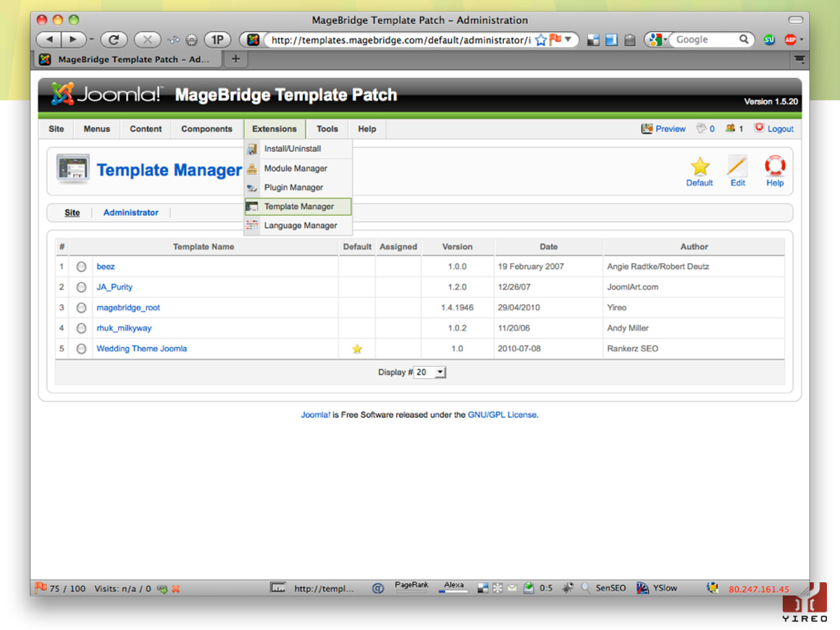Click the Module Manager menu icon
Image resolution: width=840 pixels, height=630 pixels.
(252, 169)
